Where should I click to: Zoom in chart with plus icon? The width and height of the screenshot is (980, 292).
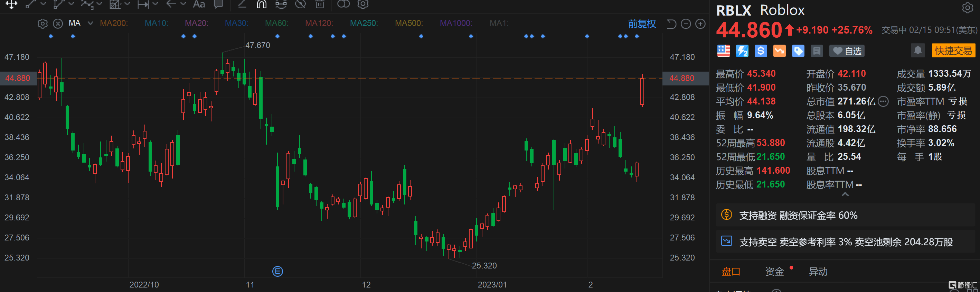tap(700, 24)
